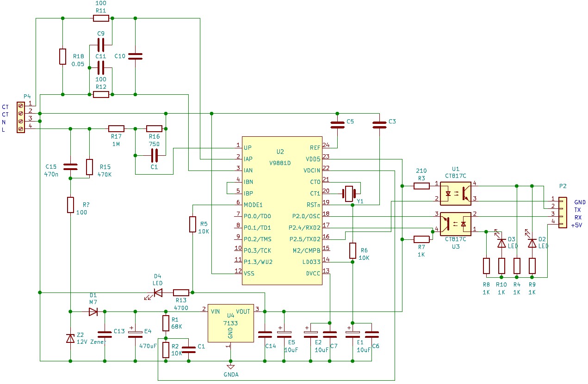The image size is (588, 384).
Task: Select the GNDA ground symbol
Action: coord(230,367)
